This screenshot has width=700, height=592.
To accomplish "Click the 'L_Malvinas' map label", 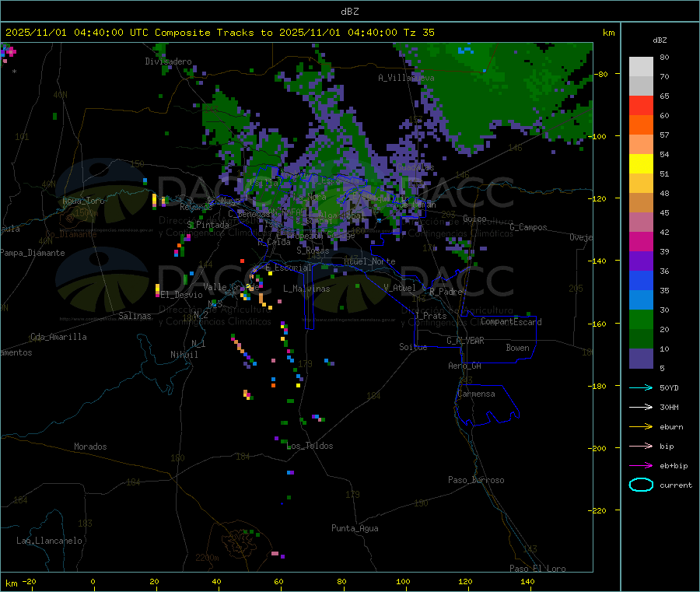I will pyautogui.click(x=306, y=289).
